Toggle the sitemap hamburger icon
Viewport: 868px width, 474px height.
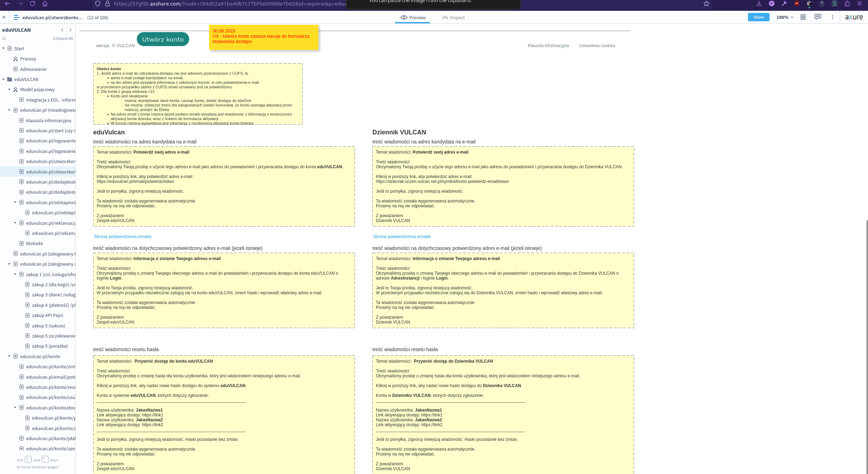pos(16,17)
